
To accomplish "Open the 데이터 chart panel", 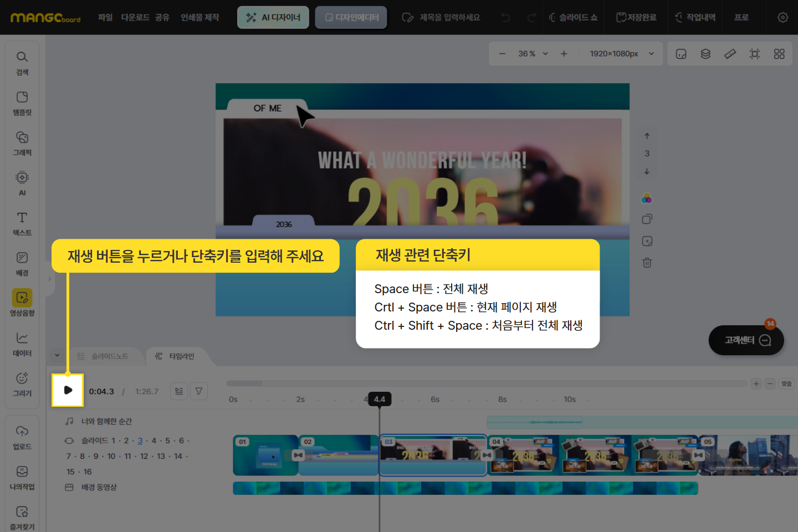I will [22, 344].
